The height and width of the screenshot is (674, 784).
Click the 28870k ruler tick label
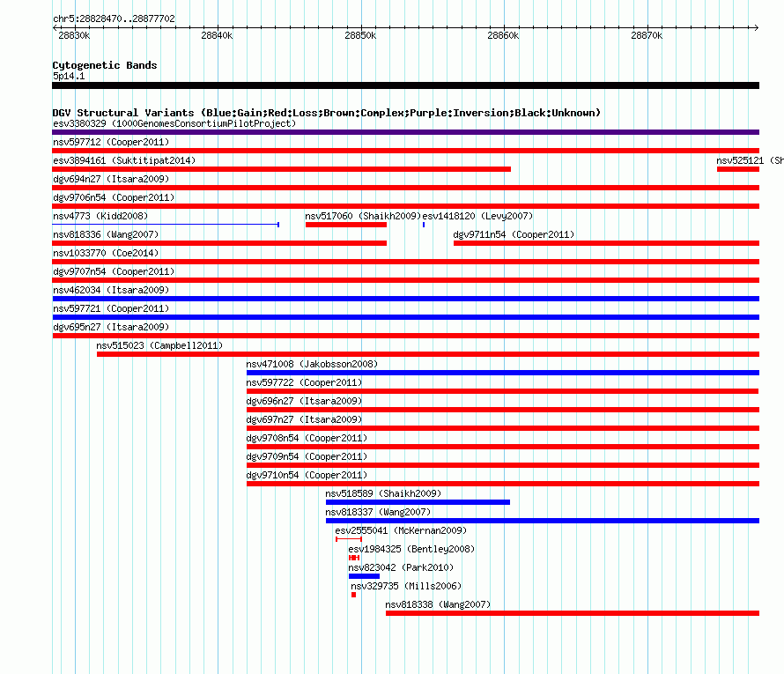tap(647, 35)
